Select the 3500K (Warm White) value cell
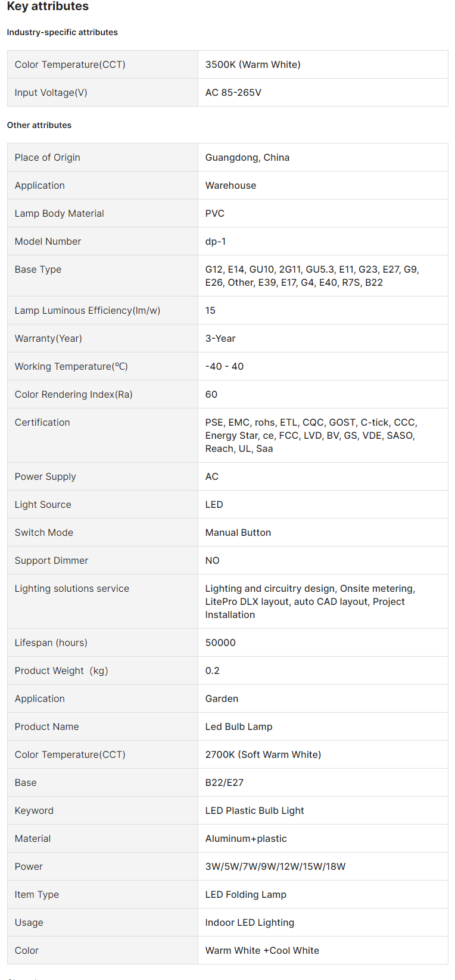 (x=253, y=64)
